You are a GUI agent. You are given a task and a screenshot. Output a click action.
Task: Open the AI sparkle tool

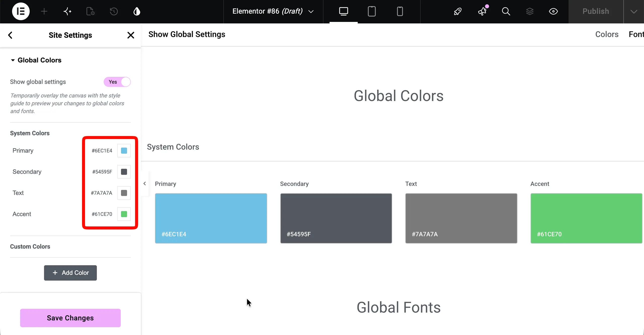[67, 11]
